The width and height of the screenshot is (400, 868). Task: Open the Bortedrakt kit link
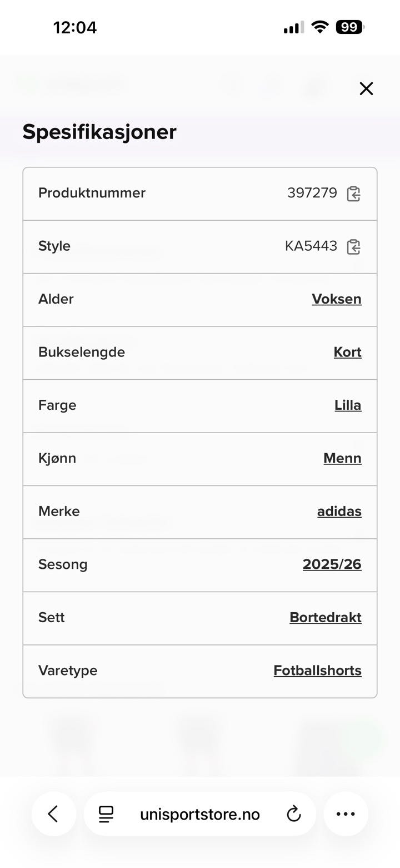[x=325, y=617]
